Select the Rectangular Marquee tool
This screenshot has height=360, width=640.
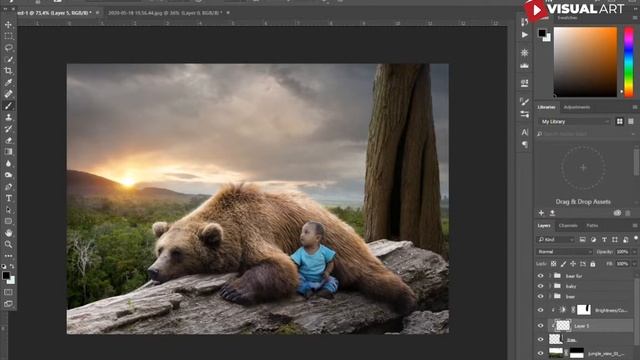point(8,36)
